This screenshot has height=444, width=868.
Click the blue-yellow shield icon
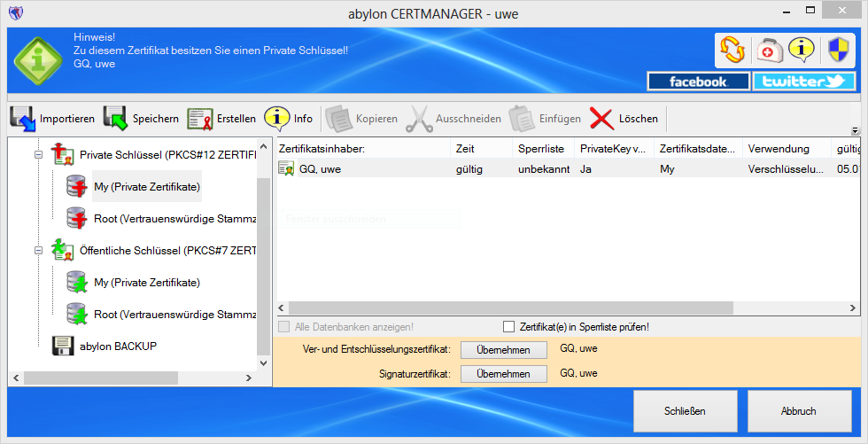(839, 50)
